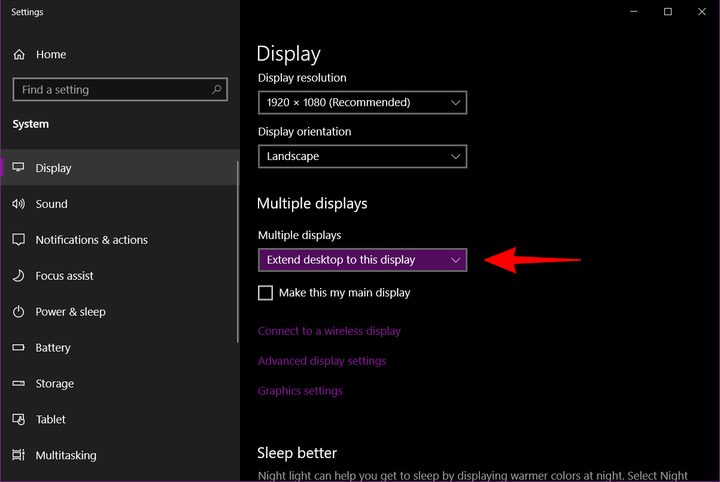Click the Battery icon in sidebar
Screen dimensions: 720x482
pos(18,347)
